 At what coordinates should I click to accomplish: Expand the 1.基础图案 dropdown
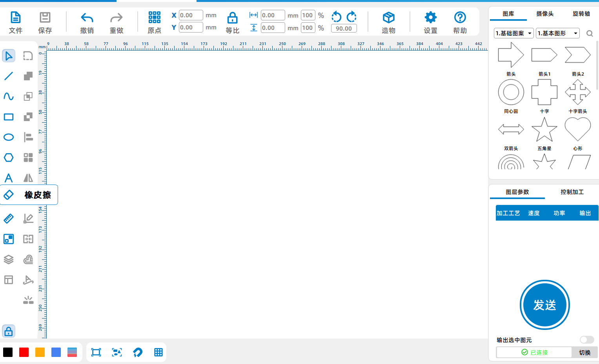point(514,33)
